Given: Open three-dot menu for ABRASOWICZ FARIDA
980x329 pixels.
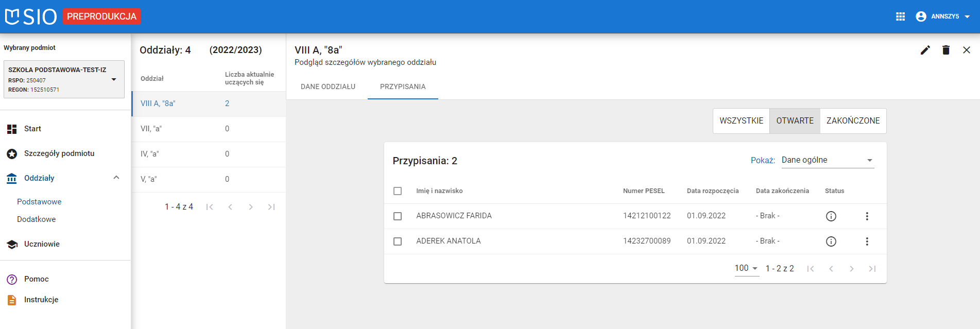Looking at the screenshot, I should (x=867, y=216).
